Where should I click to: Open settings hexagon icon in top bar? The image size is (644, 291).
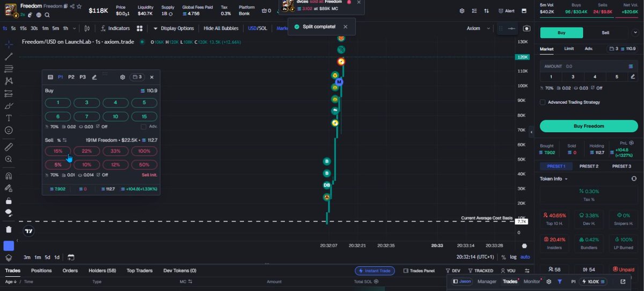tap(462, 11)
